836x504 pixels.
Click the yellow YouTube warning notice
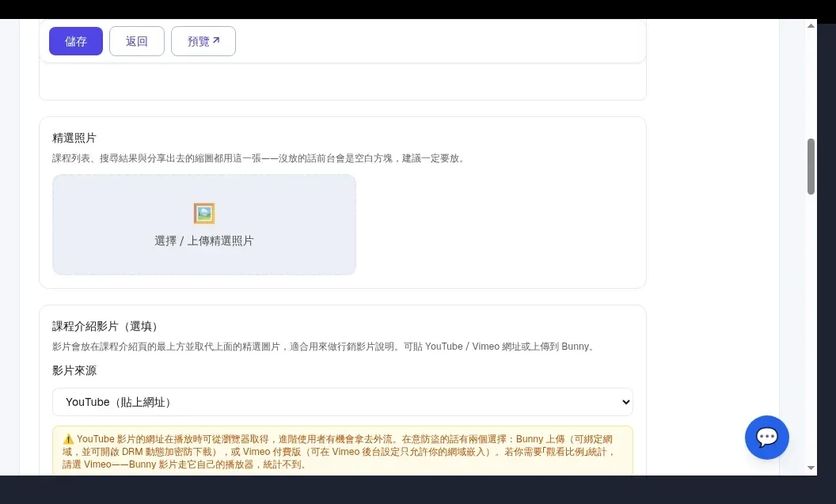342,451
